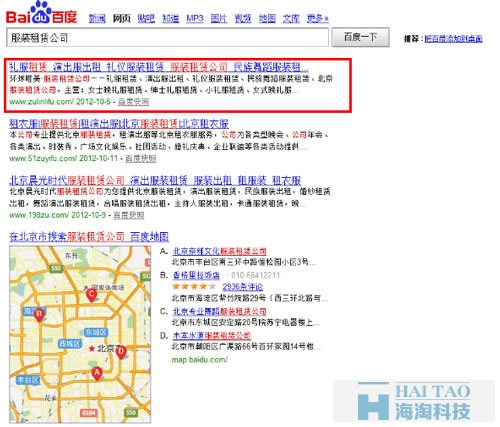The image size is (500, 427).
Task: Click the star rating for 香格里拉饭店
Action: point(194,286)
